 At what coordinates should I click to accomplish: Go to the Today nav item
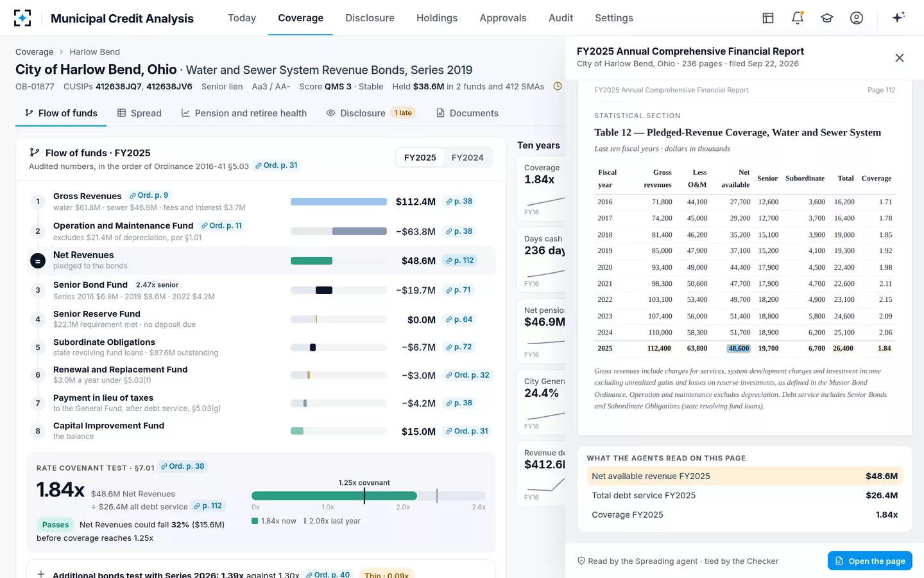(x=242, y=18)
